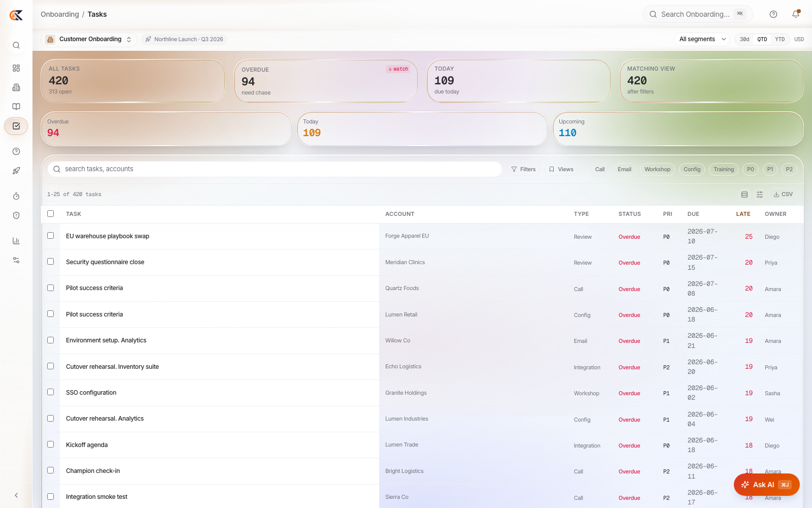Click the Granite Holdings account cell
This screenshot has height=508, width=812.
406,393
